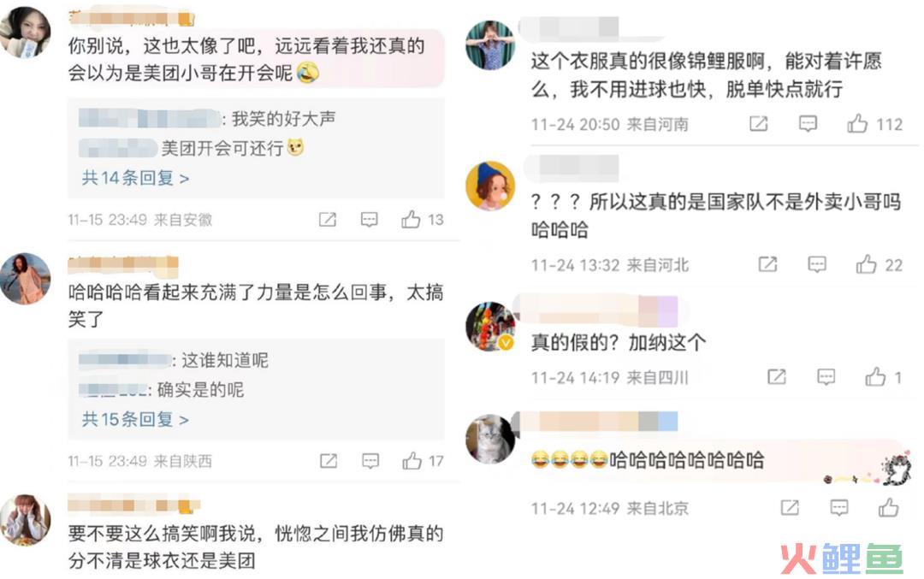Viewport: 924px width, 579px height.
Task: Like the 锦鲤服 comment with 112 likes
Action: pos(856,124)
